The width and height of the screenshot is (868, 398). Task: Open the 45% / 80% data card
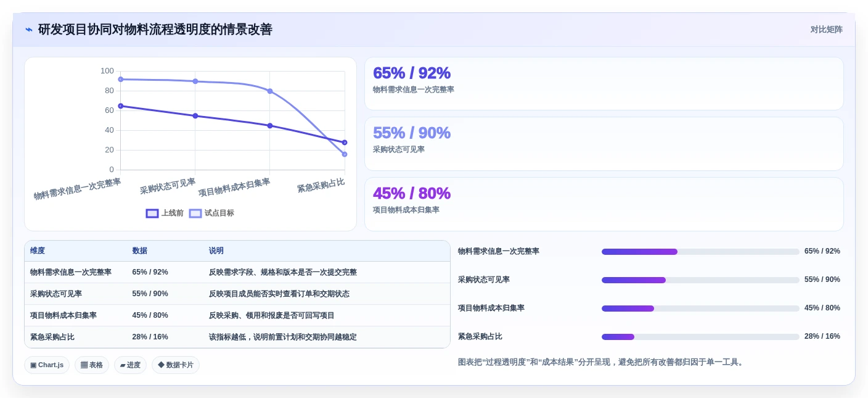click(x=604, y=204)
